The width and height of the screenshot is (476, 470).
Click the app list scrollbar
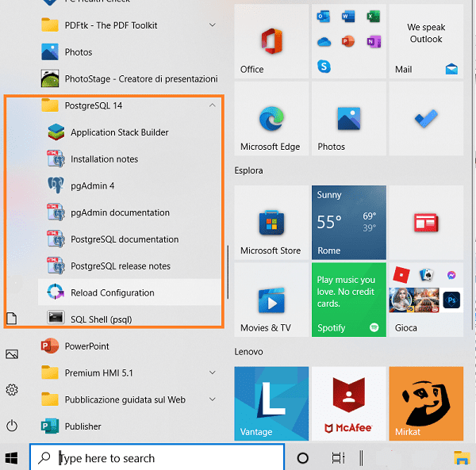[x=228, y=272]
